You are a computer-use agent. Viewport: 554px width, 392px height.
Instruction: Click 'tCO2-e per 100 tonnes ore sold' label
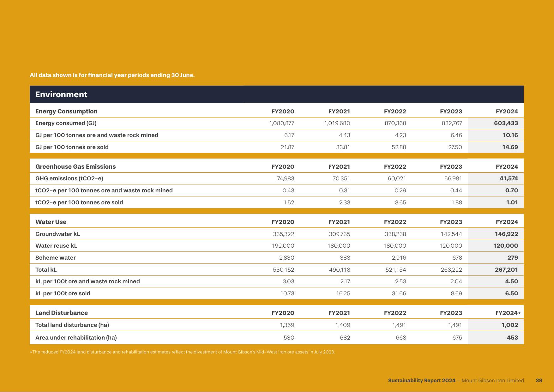79,202
